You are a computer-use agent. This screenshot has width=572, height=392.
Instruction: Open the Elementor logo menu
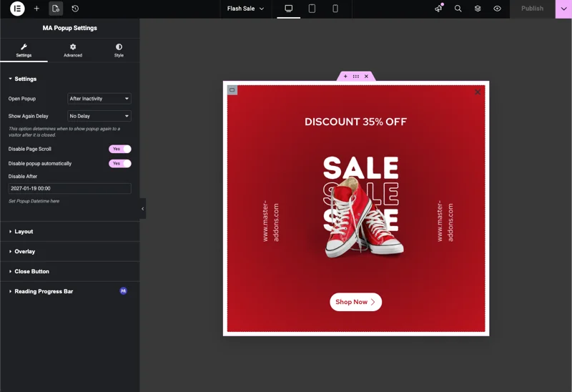17,9
